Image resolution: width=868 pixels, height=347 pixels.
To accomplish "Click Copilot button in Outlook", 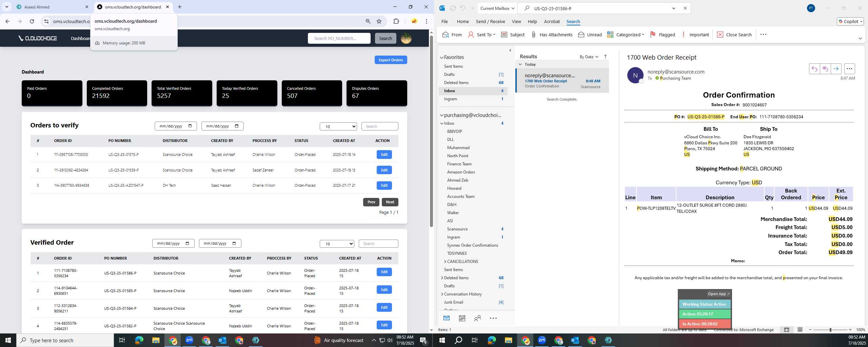I will (x=850, y=21).
